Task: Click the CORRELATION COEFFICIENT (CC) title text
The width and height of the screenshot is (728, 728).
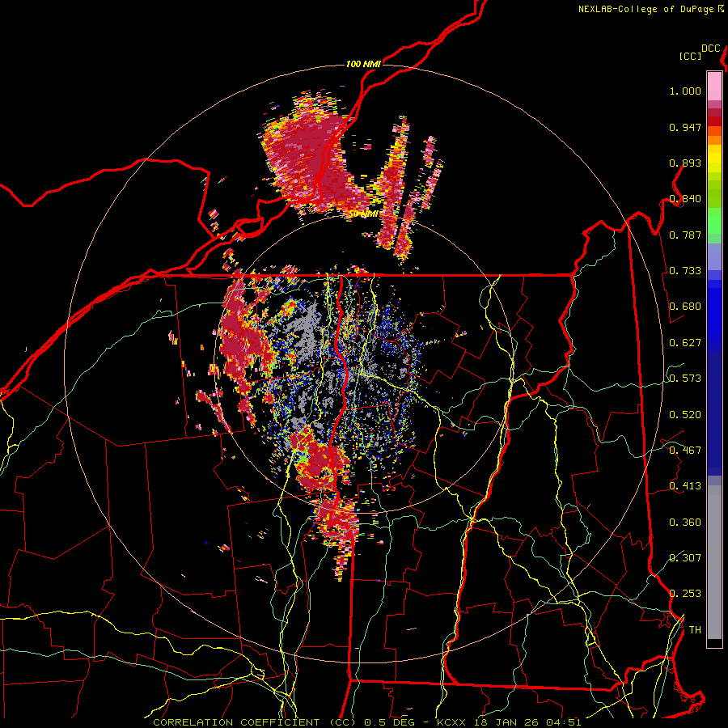Action: click(x=255, y=722)
